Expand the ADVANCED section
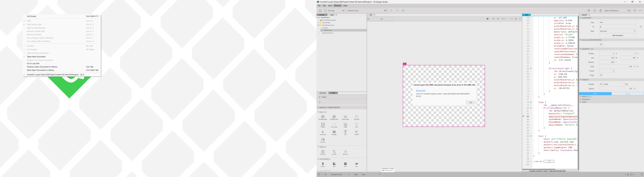Viewport: 644px width, 177px height. coord(581,99)
